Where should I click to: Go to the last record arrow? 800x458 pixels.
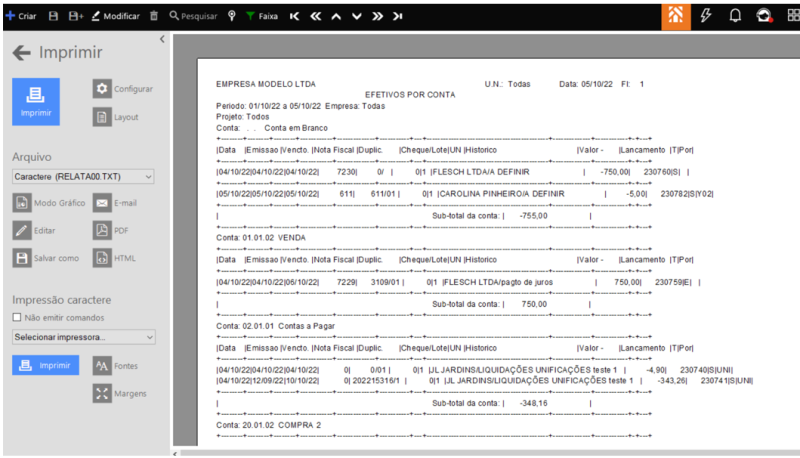tap(397, 16)
